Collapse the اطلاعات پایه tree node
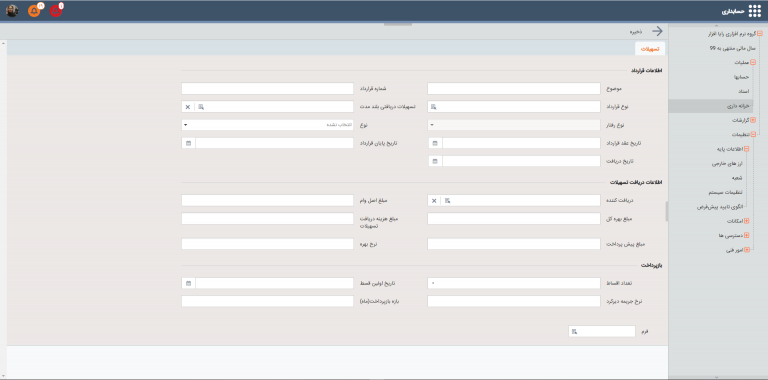This screenshot has width=768, height=380. (746, 149)
